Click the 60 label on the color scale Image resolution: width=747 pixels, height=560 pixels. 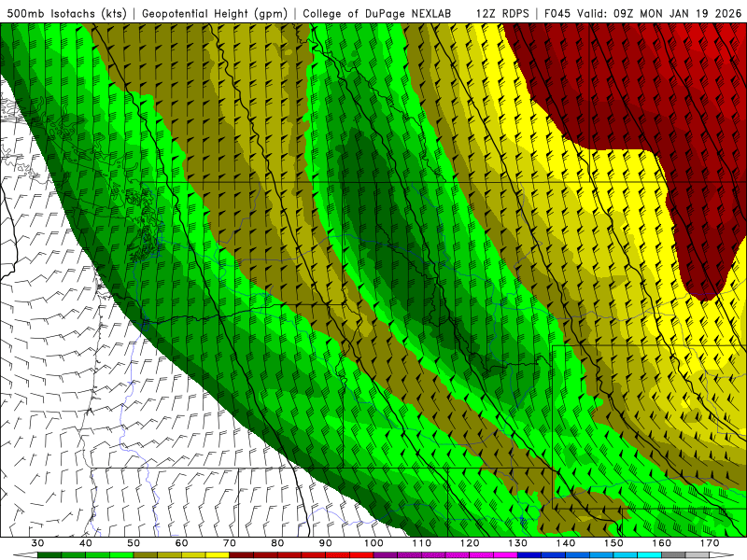(181, 543)
